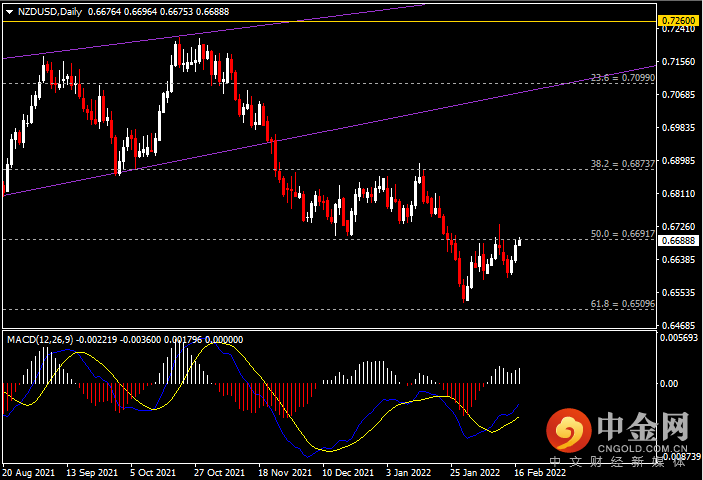Screen dimensions: 703x480
Task: Click the 0.65535 price scale value
Action: 678,293
